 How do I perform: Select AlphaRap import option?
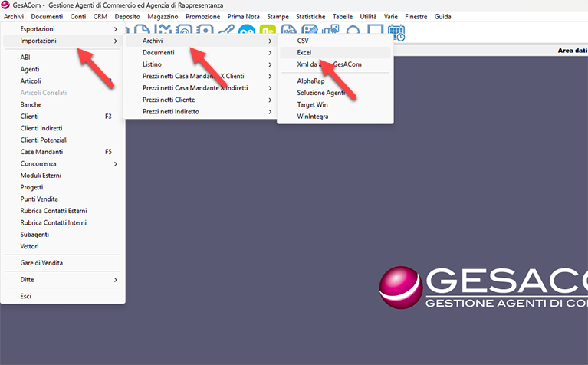(x=311, y=81)
